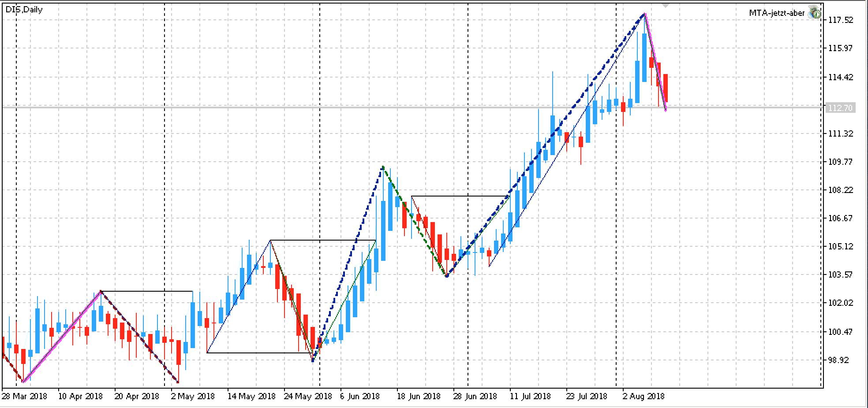The width and height of the screenshot is (868, 408).
Task: Click the 18 Jun 2018 date label
Action: tap(419, 396)
